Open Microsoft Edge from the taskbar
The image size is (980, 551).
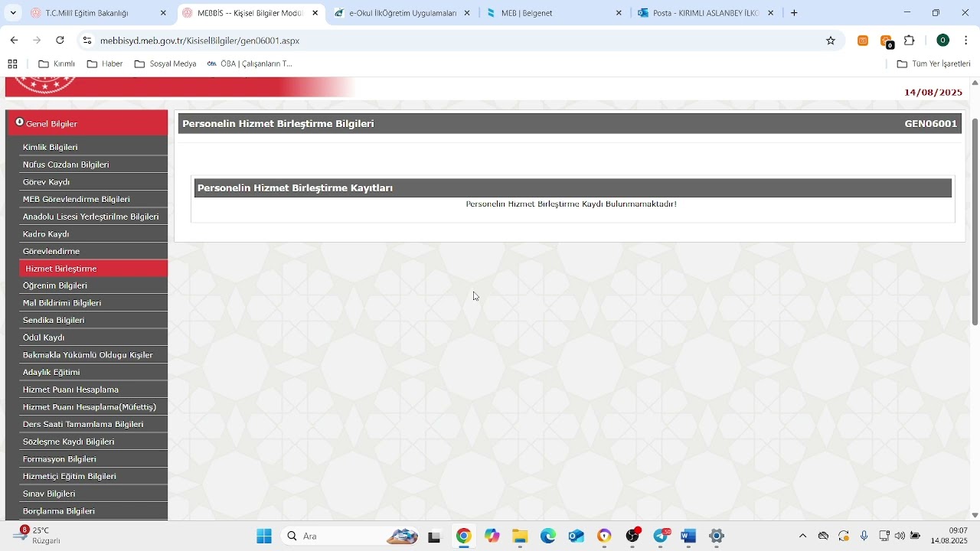(548, 536)
